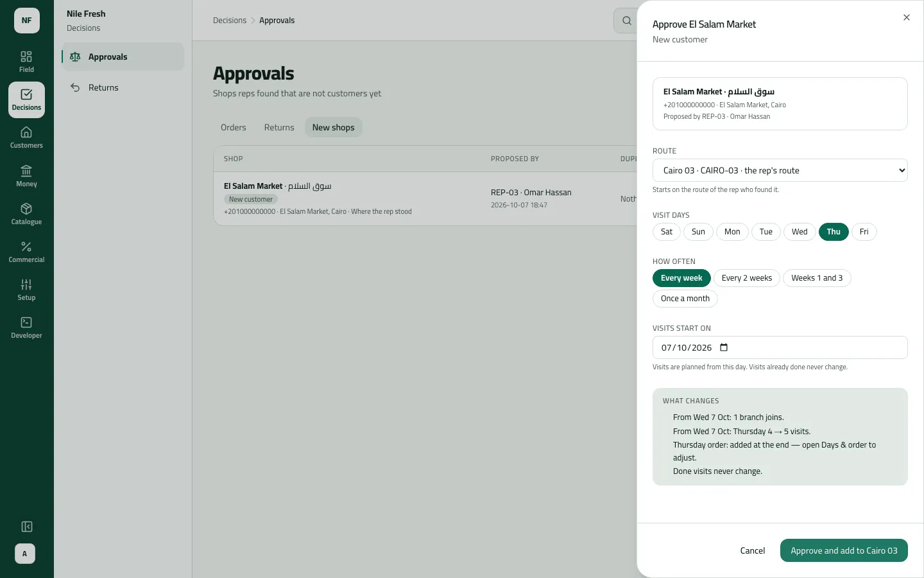Open the Commercial section

tap(26, 252)
